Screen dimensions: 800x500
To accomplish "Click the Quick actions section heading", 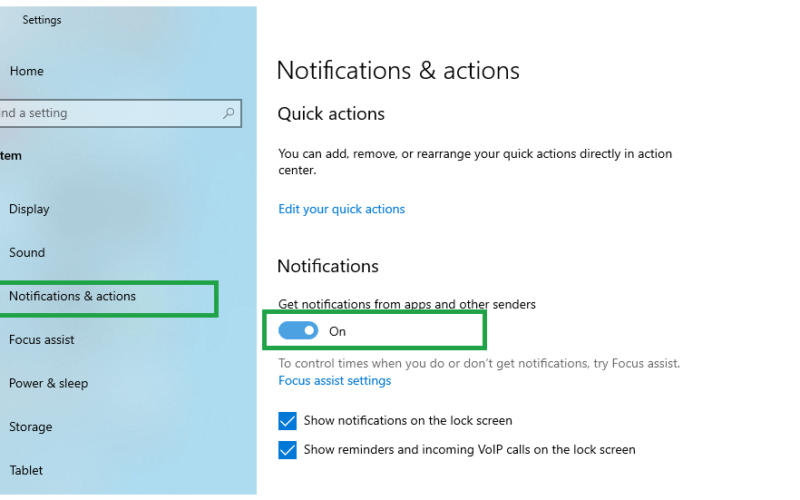I will click(x=331, y=114).
